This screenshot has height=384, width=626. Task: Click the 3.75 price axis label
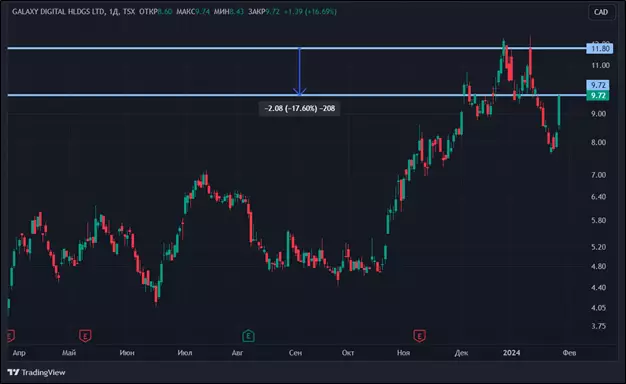[x=598, y=326]
